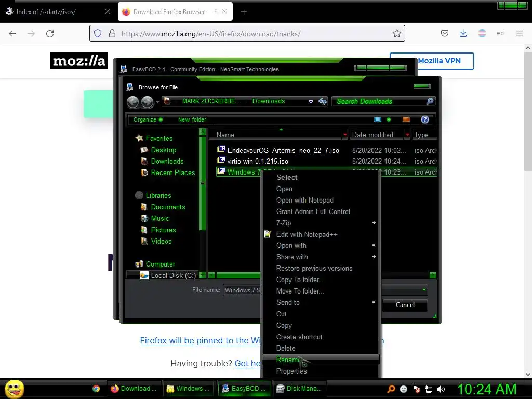The width and height of the screenshot is (532, 399).
Task: Choose Open with Notepad in context menu
Action: pyautogui.click(x=320, y=200)
